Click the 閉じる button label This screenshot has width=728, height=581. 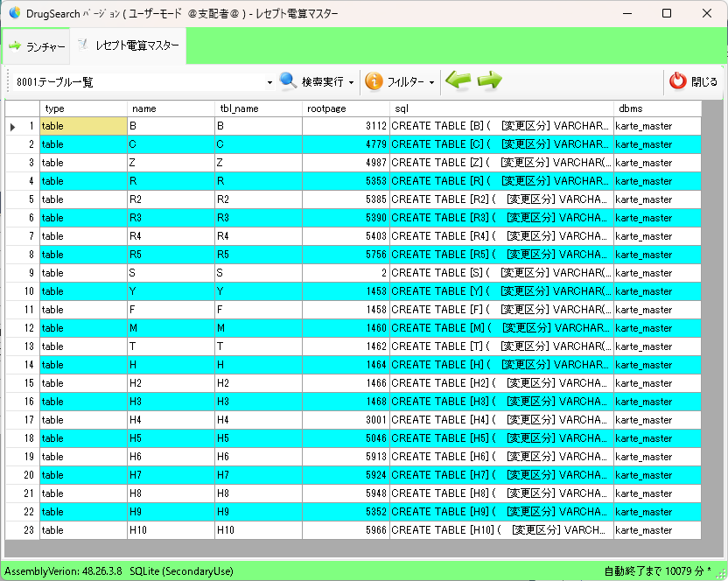[704, 81]
